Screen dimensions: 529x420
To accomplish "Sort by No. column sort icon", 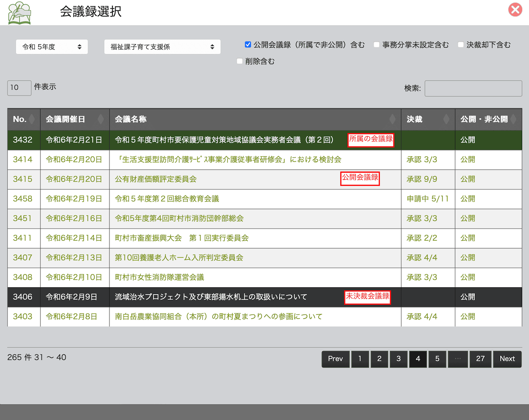I will pyautogui.click(x=32, y=119).
